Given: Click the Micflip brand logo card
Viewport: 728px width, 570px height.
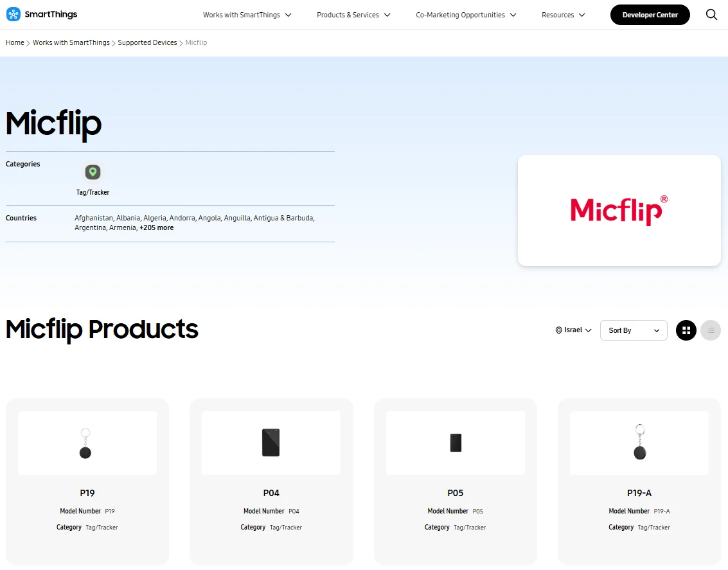Looking at the screenshot, I should (x=619, y=210).
